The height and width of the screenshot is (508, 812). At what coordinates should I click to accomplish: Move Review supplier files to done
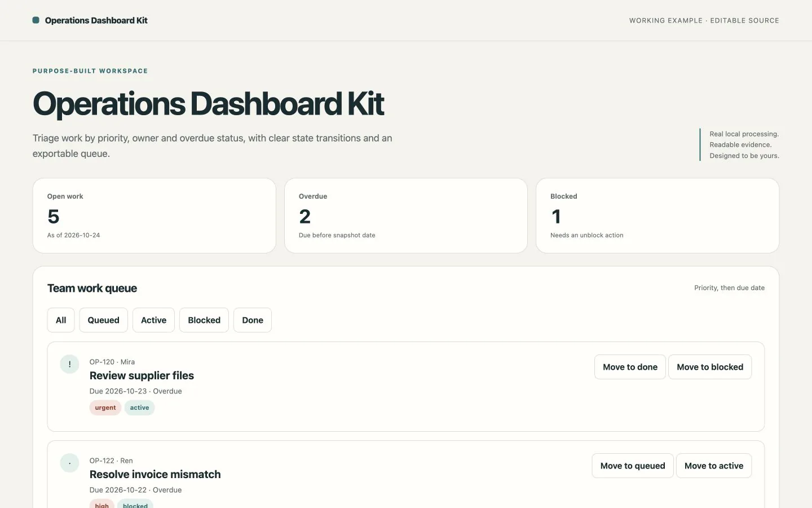tap(630, 367)
